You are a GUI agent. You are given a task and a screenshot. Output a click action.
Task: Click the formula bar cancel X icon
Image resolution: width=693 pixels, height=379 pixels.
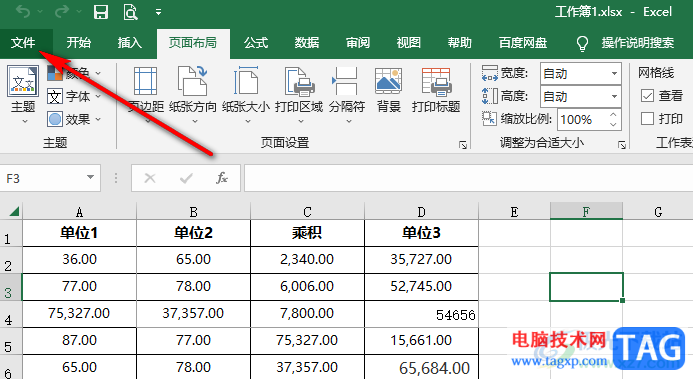coord(150,178)
